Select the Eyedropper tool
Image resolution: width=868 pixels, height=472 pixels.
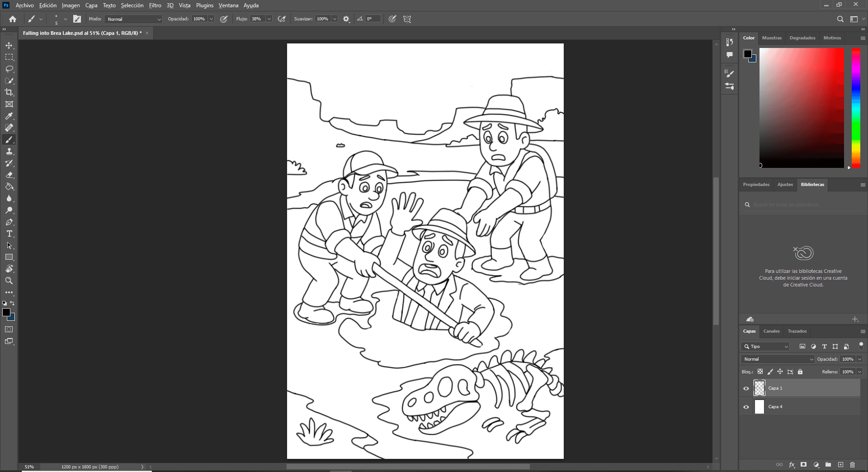9,116
